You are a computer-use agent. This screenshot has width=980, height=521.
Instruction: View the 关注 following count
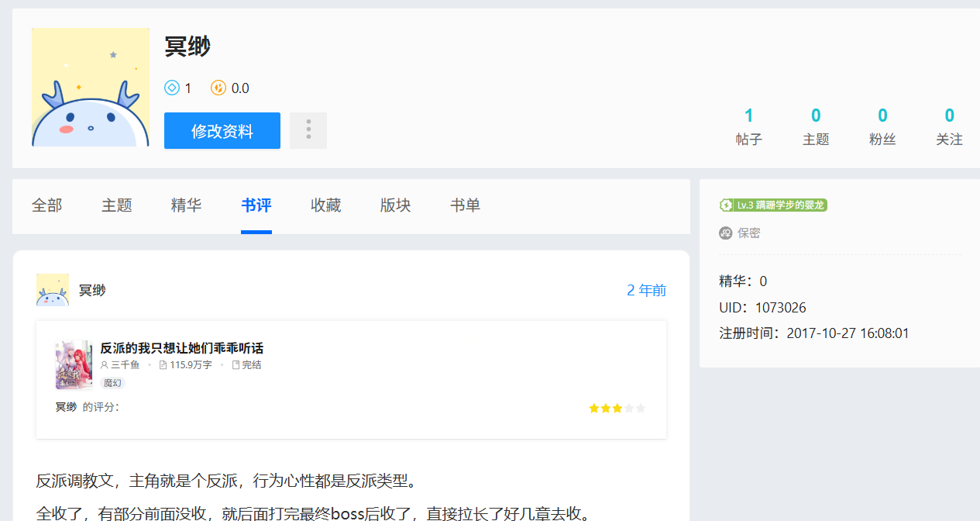pyautogui.click(x=949, y=127)
